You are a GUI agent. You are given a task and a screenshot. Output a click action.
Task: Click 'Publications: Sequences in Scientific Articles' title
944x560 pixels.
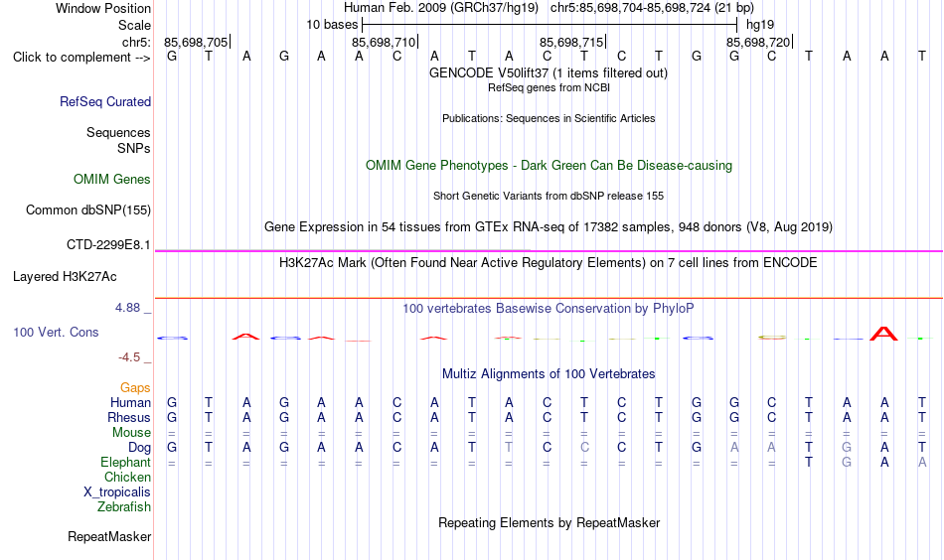pyautogui.click(x=549, y=118)
